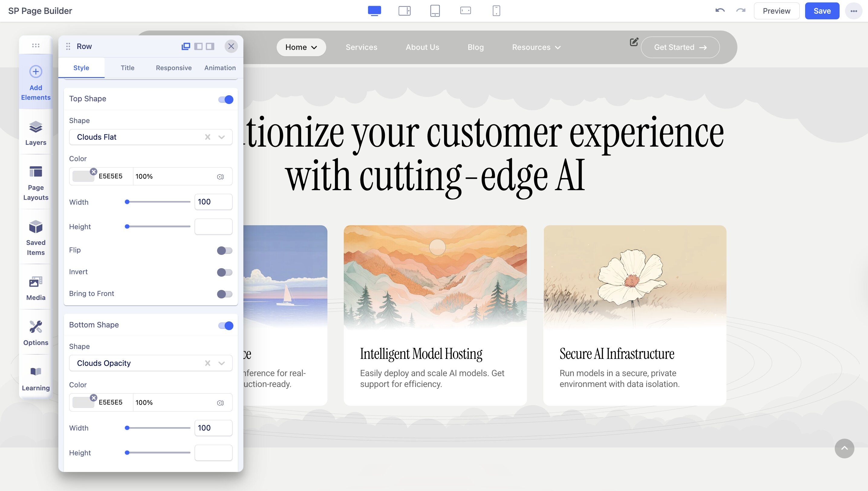Switch to the Responsive tab

[x=174, y=68]
